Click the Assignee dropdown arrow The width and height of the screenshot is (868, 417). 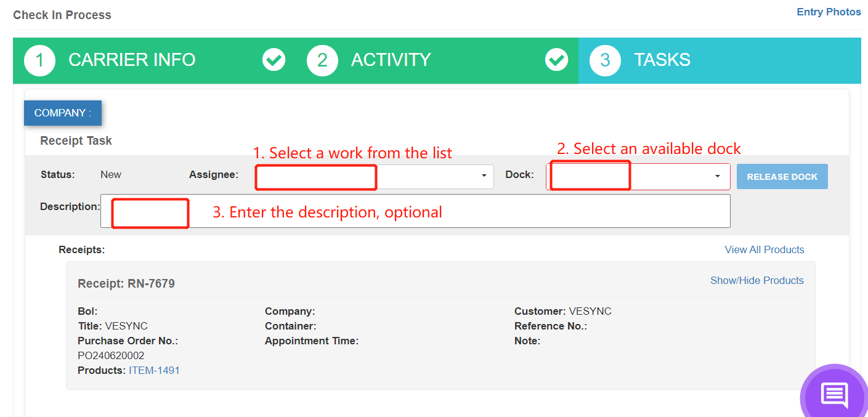click(484, 176)
